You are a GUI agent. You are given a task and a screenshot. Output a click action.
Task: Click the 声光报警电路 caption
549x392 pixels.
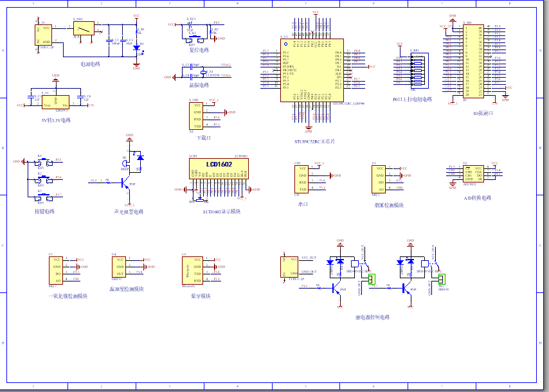[129, 212]
